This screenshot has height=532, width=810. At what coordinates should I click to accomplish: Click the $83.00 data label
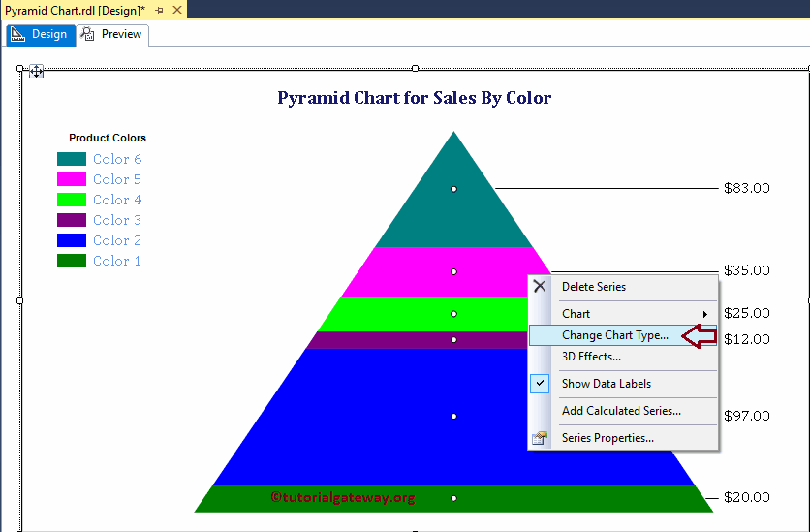coord(747,188)
